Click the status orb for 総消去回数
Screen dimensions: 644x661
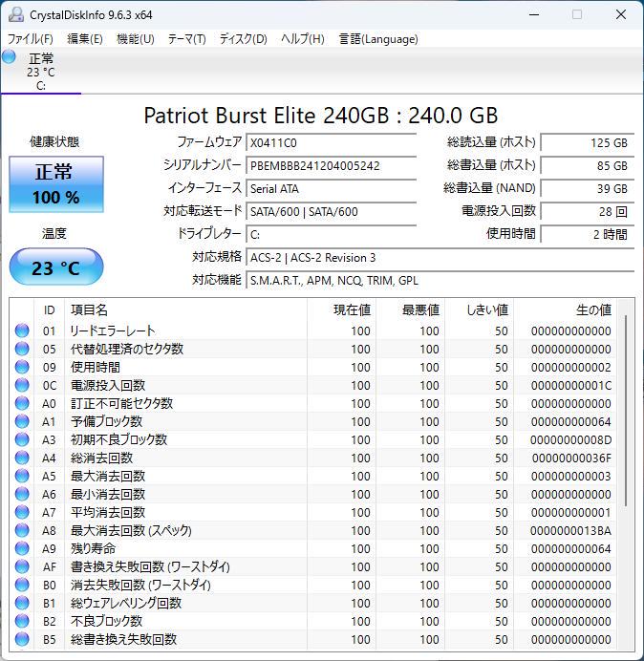point(22,458)
